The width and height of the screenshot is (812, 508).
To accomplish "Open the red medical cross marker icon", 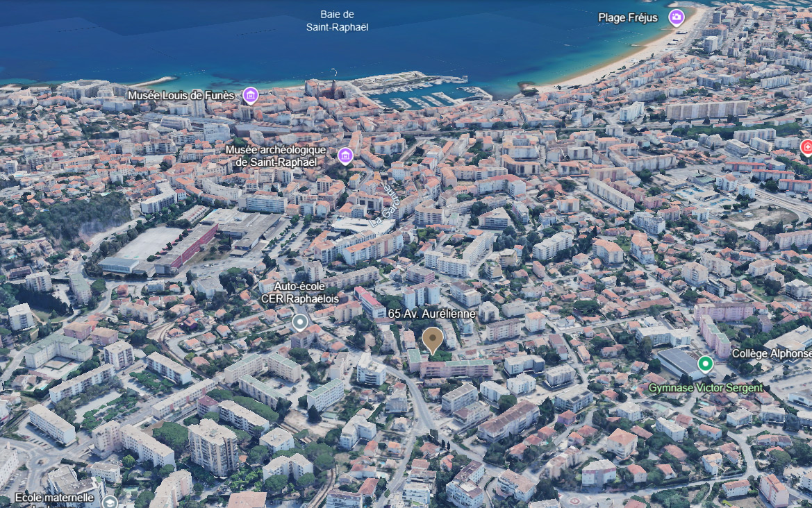I will tap(806, 146).
